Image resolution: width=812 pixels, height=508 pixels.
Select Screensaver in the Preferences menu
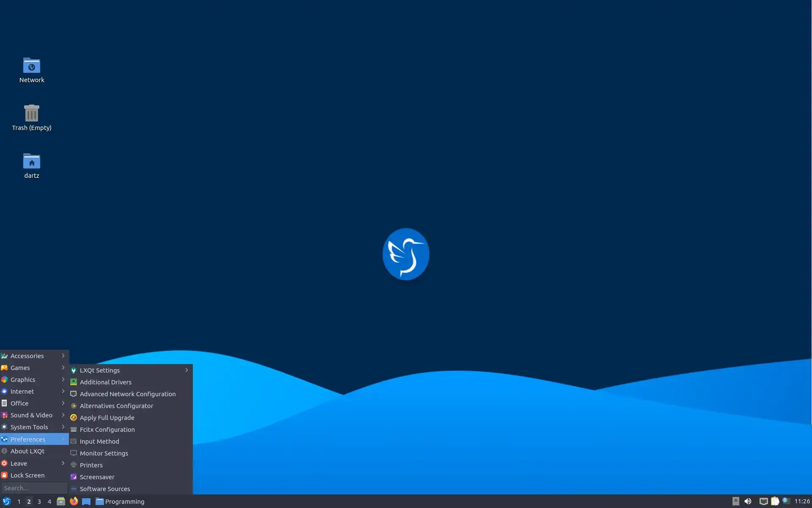pyautogui.click(x=97, y=477)
